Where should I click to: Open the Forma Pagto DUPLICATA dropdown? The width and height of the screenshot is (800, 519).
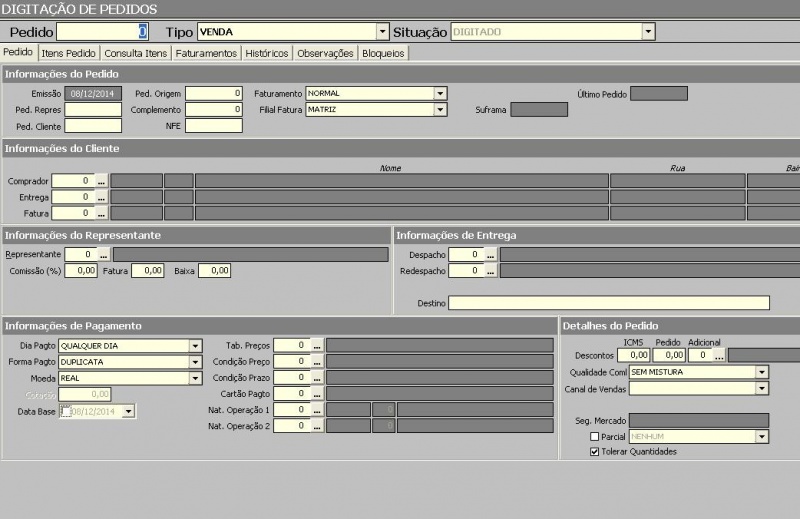click(195, 362)
